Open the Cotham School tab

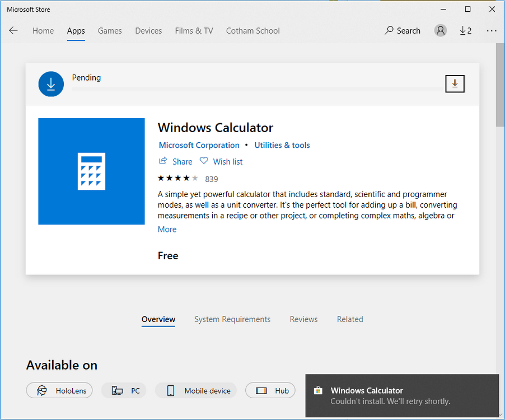253,31
